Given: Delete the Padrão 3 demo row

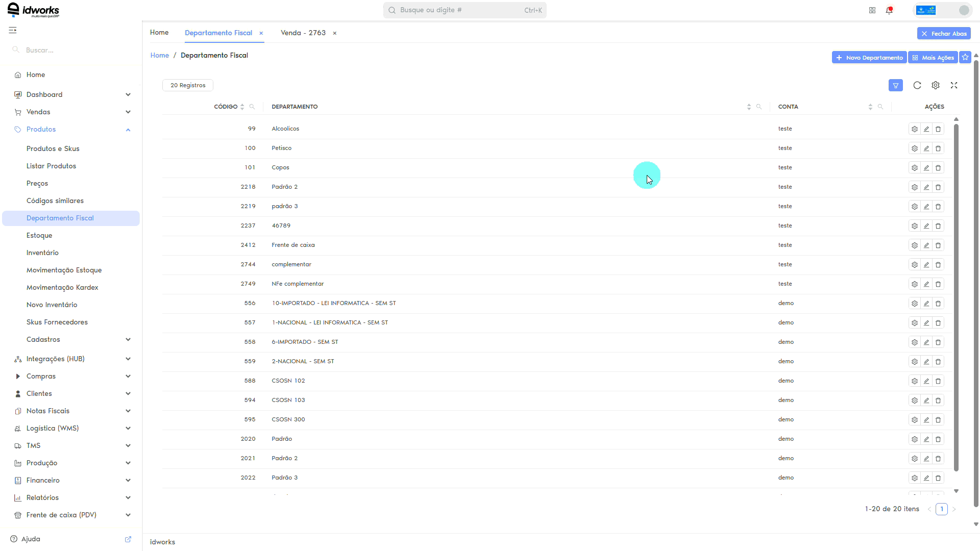Looking at the screenshot, I should coord(938,478).
